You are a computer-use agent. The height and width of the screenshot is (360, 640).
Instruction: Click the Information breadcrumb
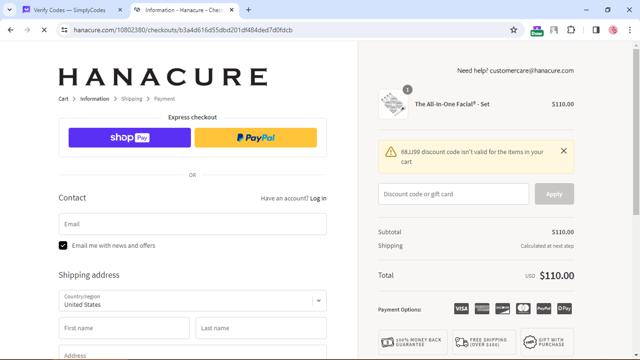[95, 99]
